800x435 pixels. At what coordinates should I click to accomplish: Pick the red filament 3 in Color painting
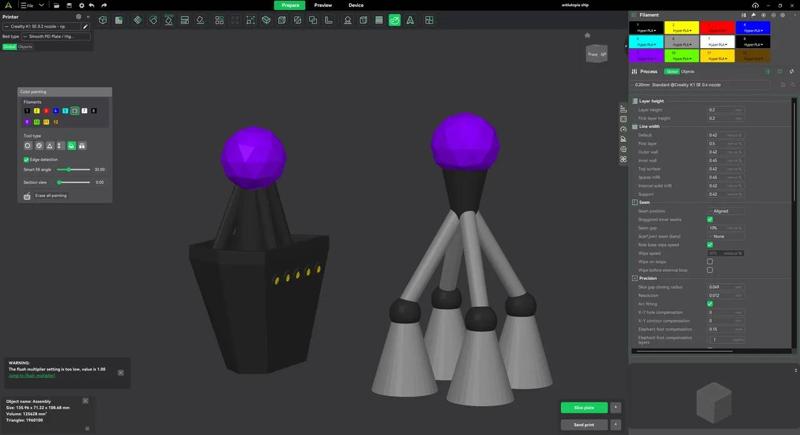[46, 111]
